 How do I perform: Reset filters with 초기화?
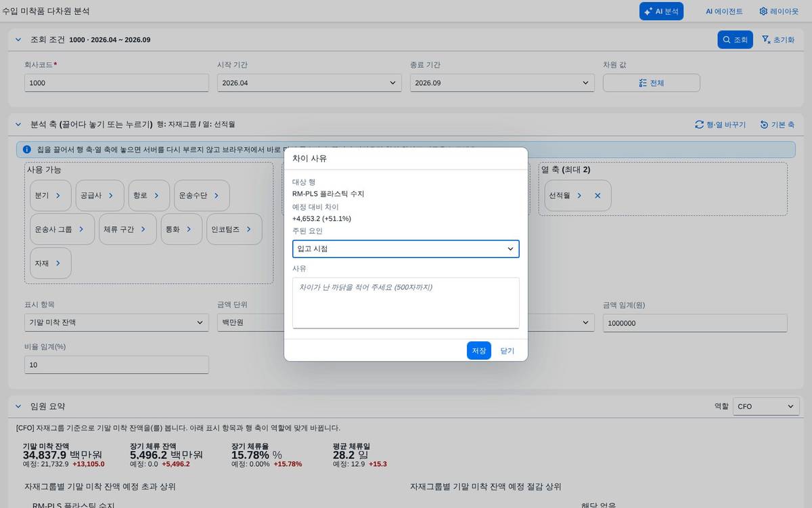777,40
